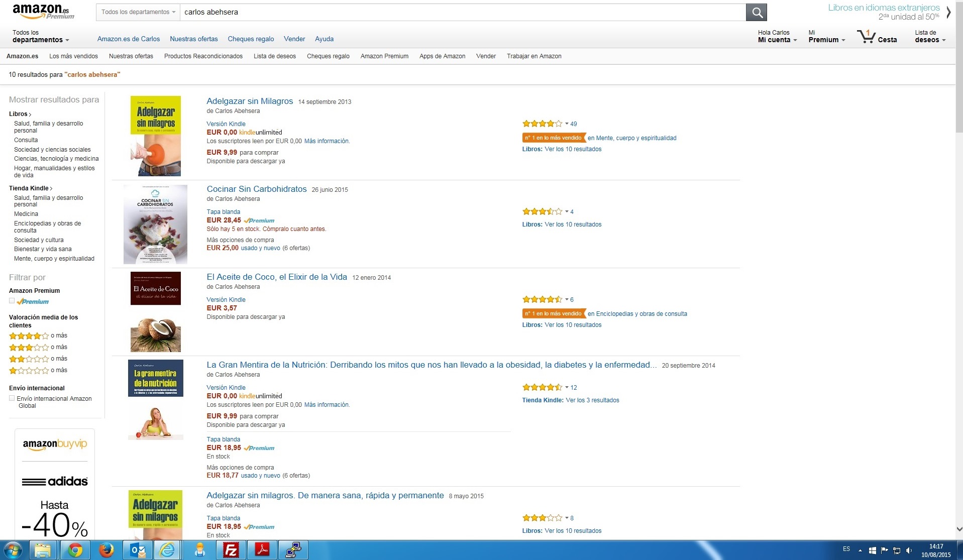Select Consulta under Libros
This screenshot has height=560, width=963.
(26, 140)
